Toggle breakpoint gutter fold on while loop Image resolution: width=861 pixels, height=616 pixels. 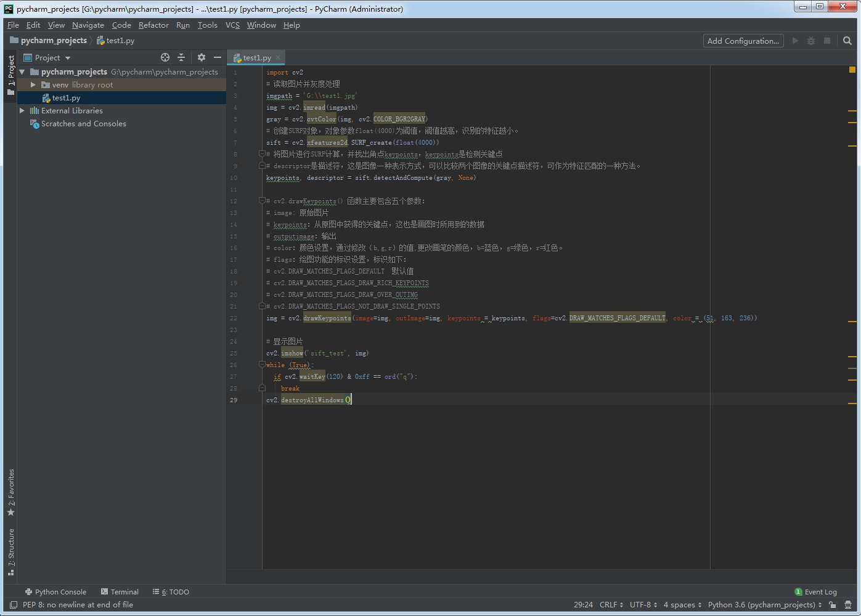click(x=262, y=364)
